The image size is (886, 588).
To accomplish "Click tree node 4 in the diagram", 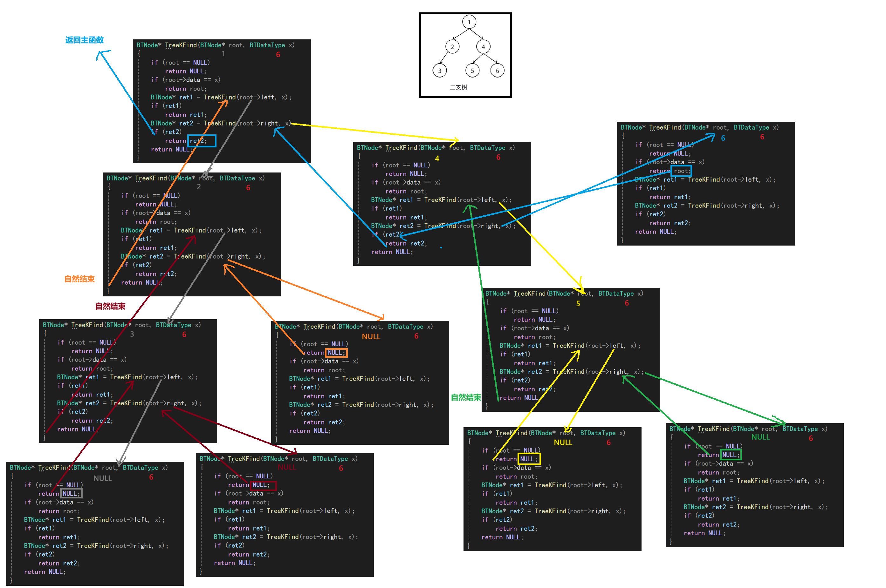I will [483, 47].
